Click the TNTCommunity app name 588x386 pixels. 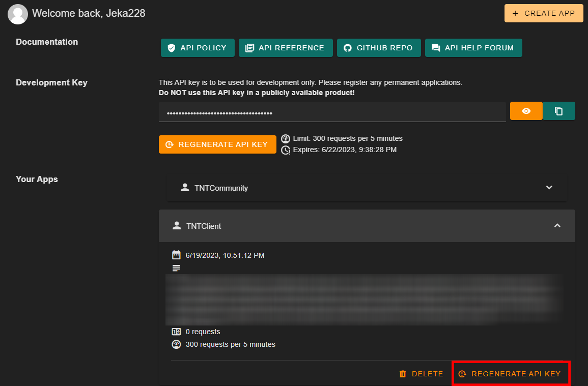click(221, 188)
